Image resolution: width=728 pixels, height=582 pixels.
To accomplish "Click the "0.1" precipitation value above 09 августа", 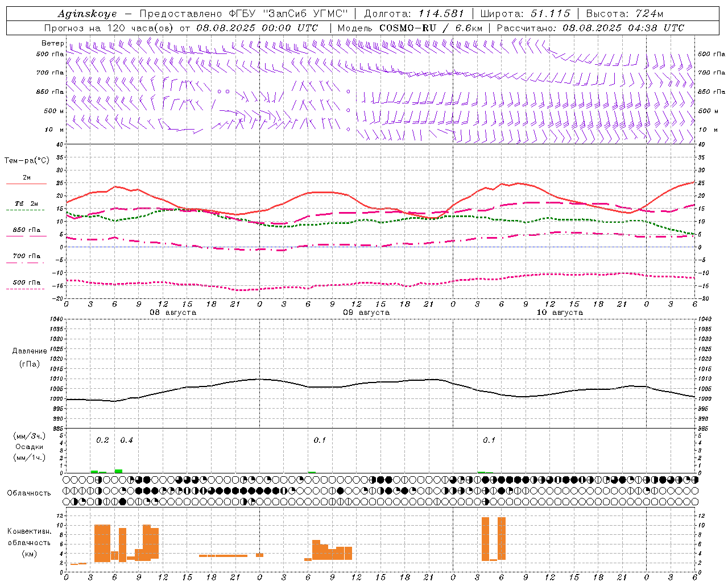I will click(x=320, y=440).
